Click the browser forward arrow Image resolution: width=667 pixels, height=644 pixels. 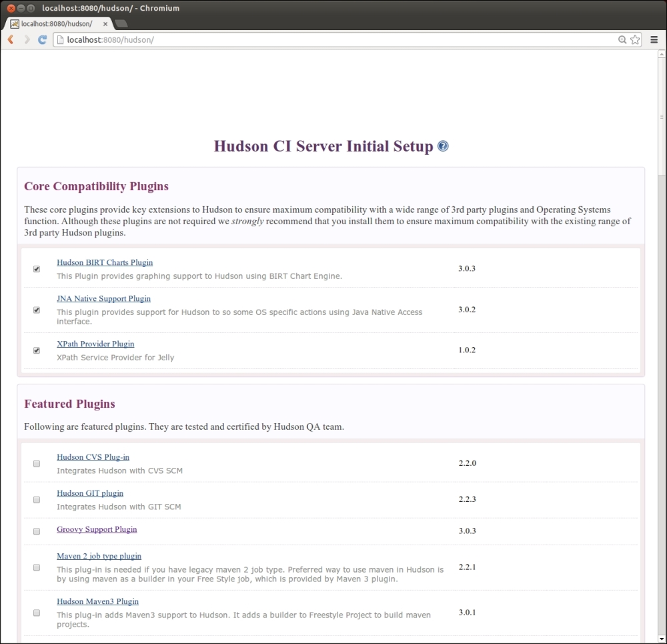pos(27,39)
